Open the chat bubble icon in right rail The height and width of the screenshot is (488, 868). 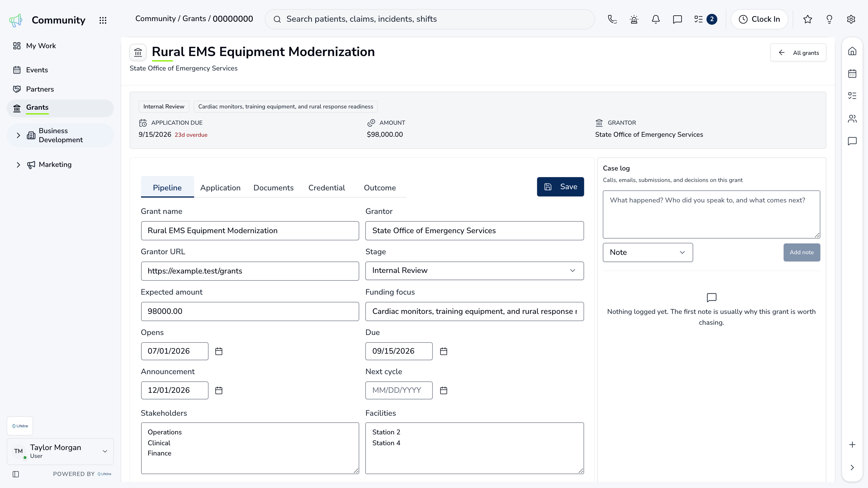852,141
